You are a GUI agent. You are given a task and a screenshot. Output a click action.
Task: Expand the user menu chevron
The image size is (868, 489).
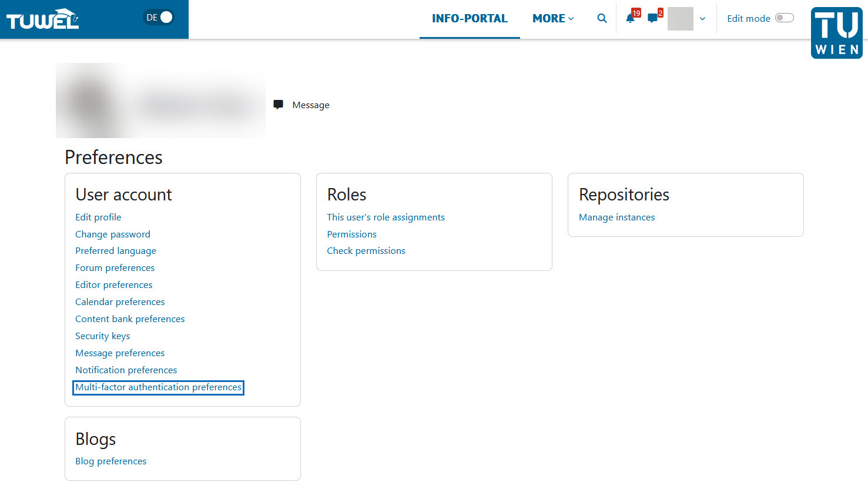(x=702, y=19)
